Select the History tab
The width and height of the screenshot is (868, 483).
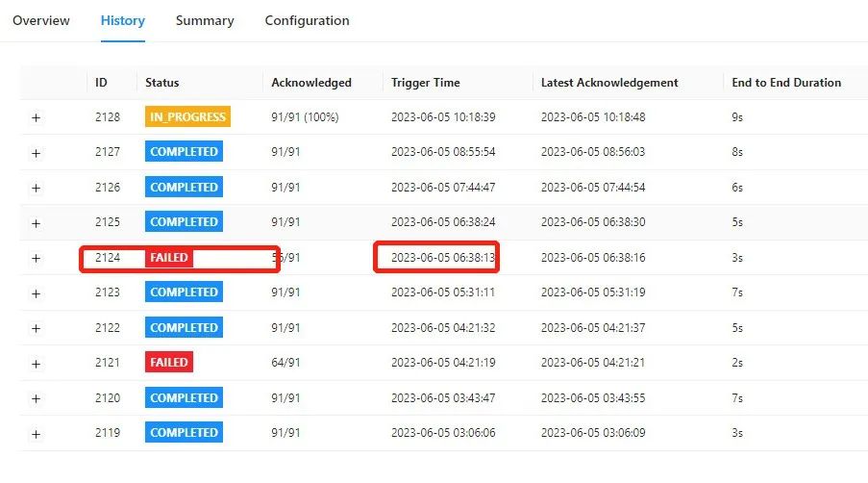point(122,20)
